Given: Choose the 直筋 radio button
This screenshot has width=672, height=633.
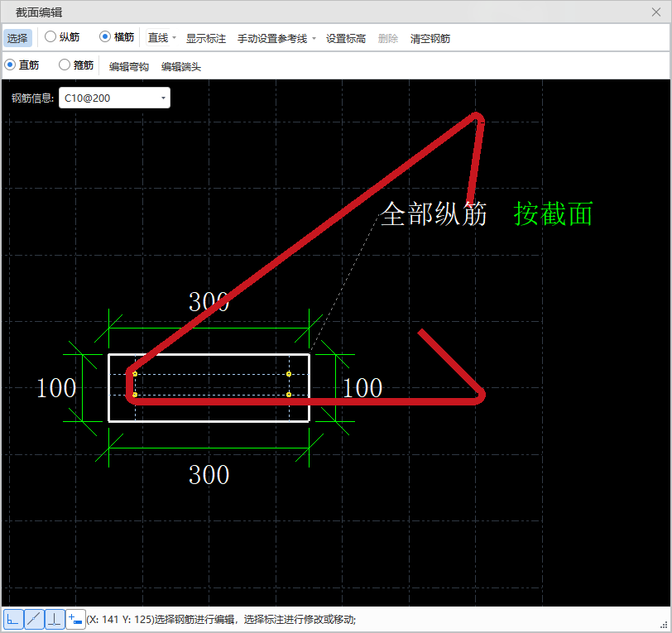Looking at the screenshot, I should coord(22,65).
